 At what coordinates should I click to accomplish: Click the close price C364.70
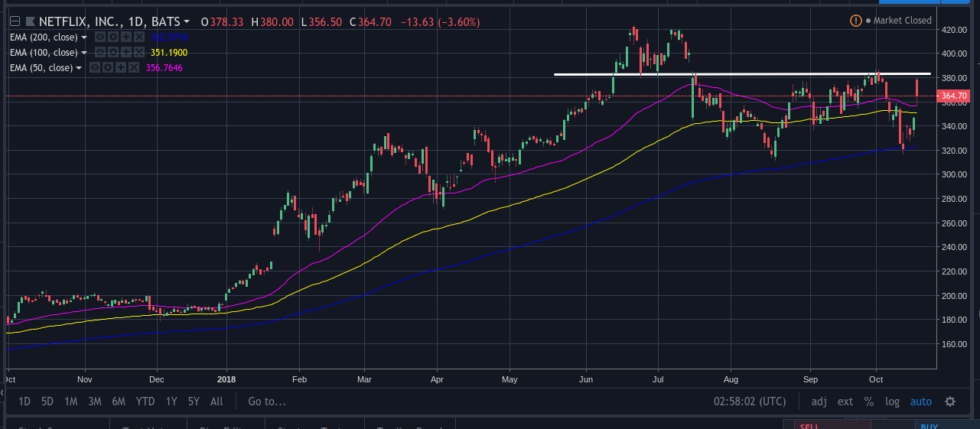(x=372, y=21)
